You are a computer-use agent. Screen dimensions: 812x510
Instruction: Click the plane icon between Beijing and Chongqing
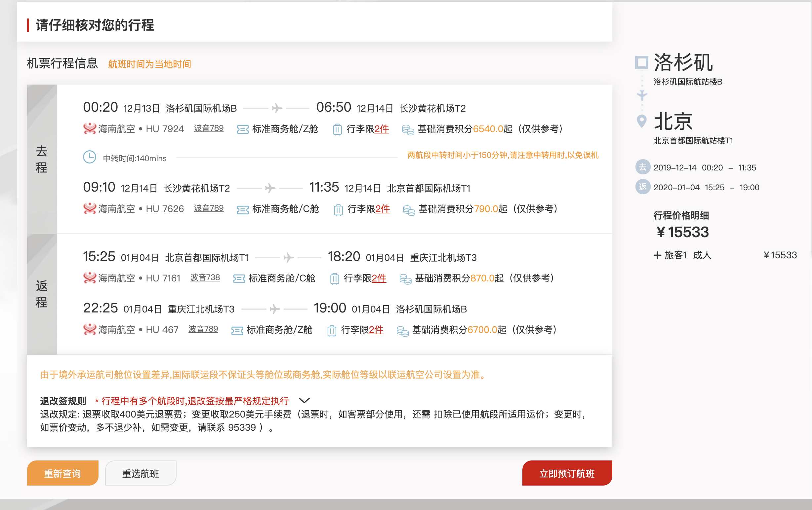(x=289, y=258)
